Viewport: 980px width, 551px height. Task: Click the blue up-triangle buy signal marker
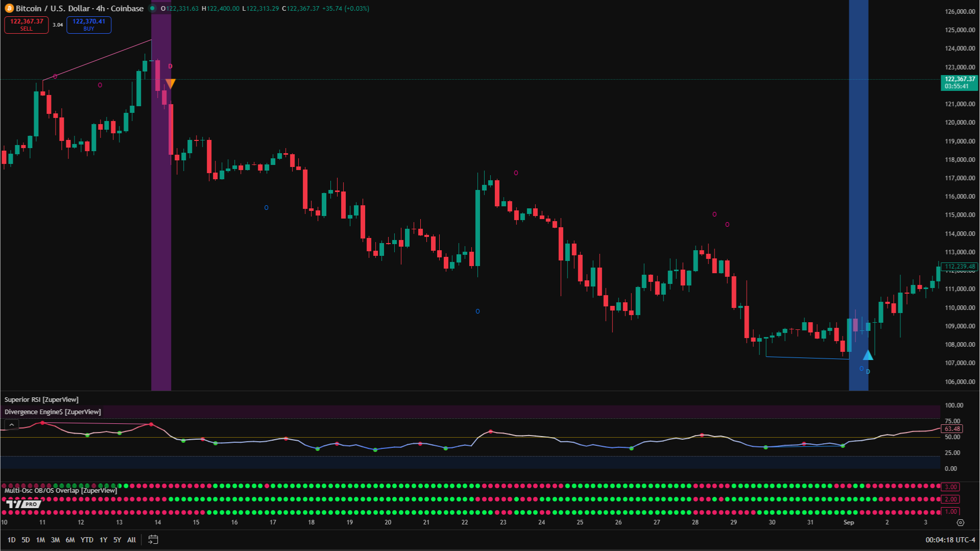coord(868,355)
